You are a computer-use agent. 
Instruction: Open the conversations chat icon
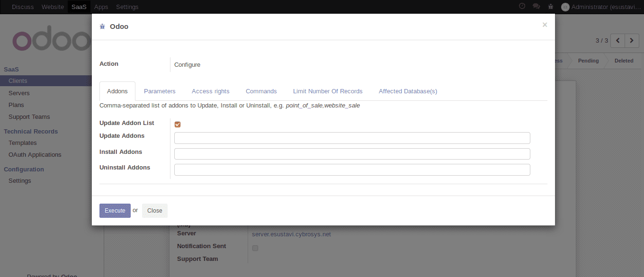[536, 7]
